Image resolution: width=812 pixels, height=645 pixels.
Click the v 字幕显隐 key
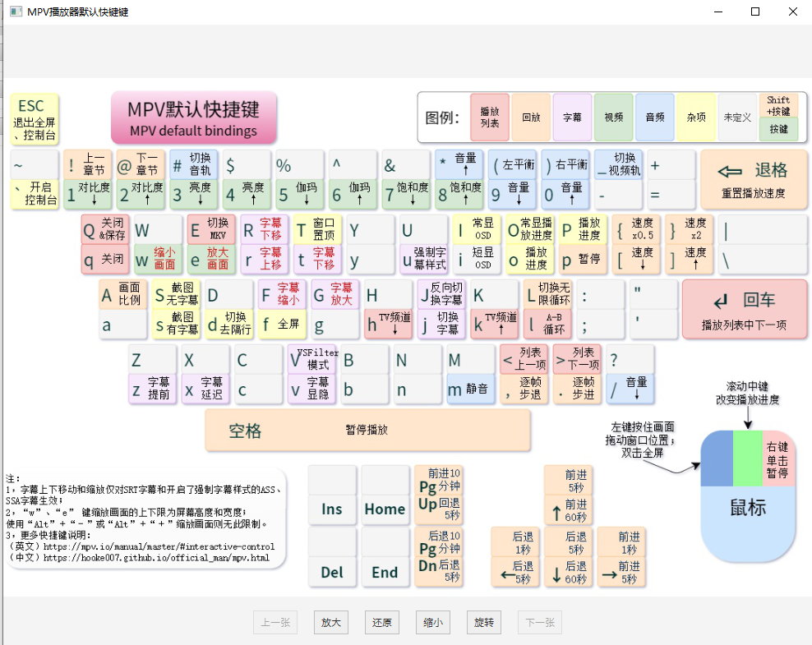tap(311, 389)
